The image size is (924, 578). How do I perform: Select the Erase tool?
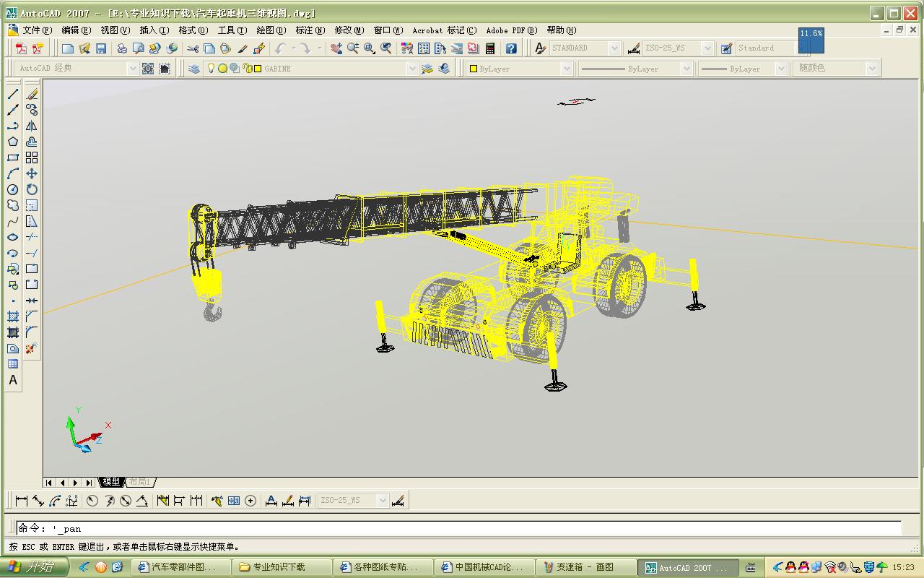tap(32, 94)
